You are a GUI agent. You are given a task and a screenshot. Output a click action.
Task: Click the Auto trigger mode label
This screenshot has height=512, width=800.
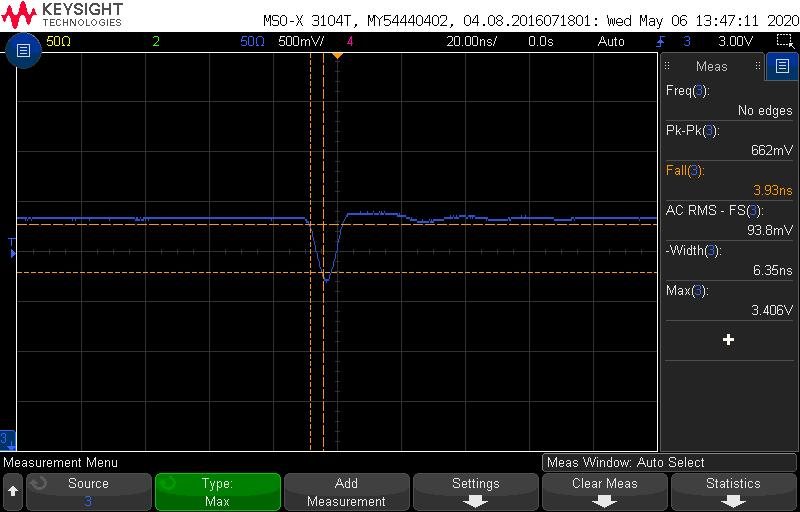point(611,41)
